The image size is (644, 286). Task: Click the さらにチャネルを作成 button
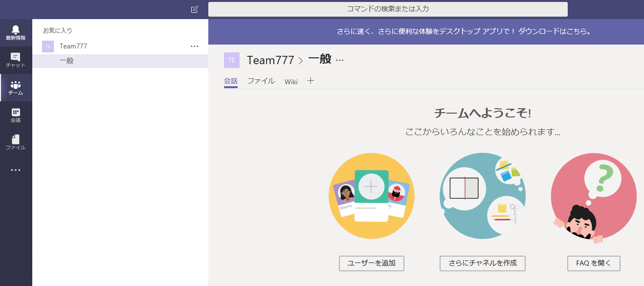tap(482, 263)
